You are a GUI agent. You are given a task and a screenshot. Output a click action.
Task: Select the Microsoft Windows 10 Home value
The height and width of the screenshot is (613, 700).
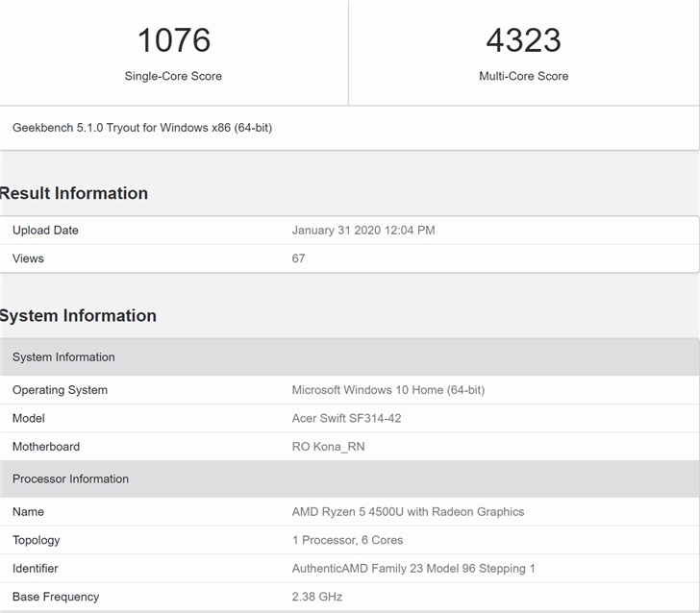(x=387, y=390)
